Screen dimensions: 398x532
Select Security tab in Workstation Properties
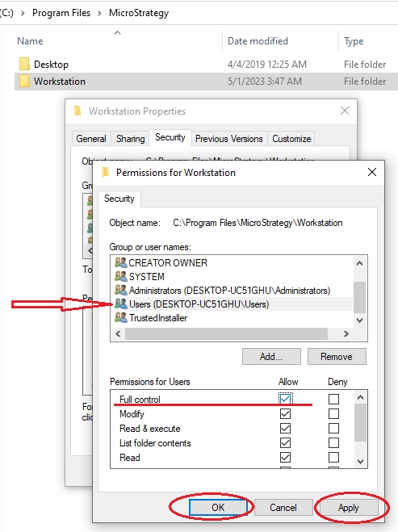coord(170,137)
